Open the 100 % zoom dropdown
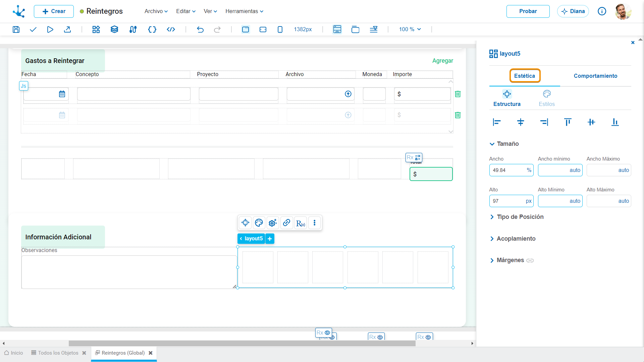The height and width of the screenshot is (362, 644). 410,29
